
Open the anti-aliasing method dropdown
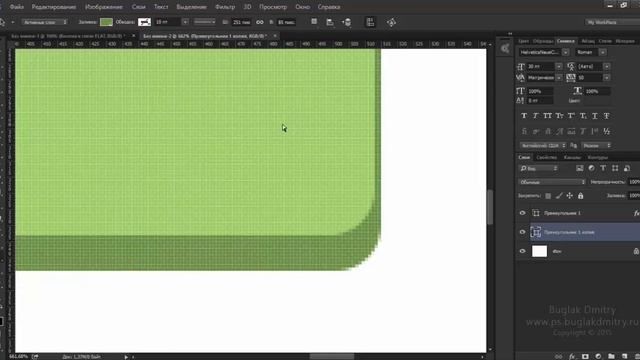click(x=596, y=145)
